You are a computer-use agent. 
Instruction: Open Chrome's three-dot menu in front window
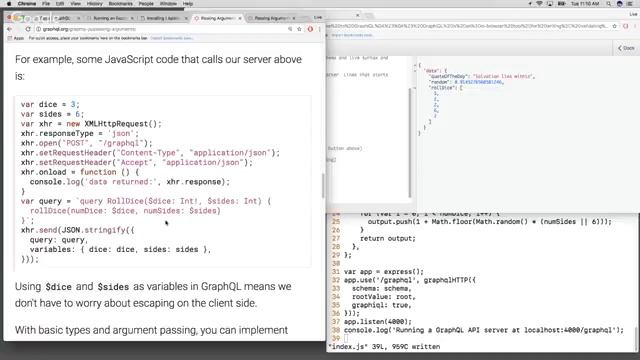pos(320,29)
